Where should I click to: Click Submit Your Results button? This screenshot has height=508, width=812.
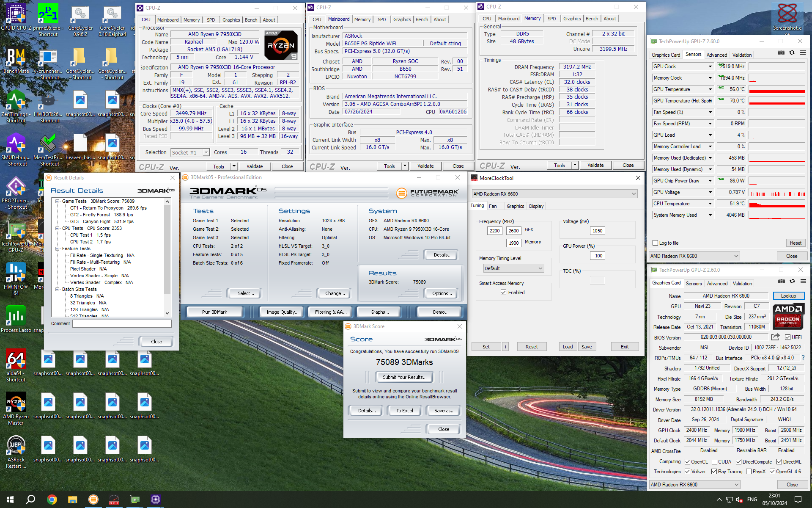click(x=404, y=377)
